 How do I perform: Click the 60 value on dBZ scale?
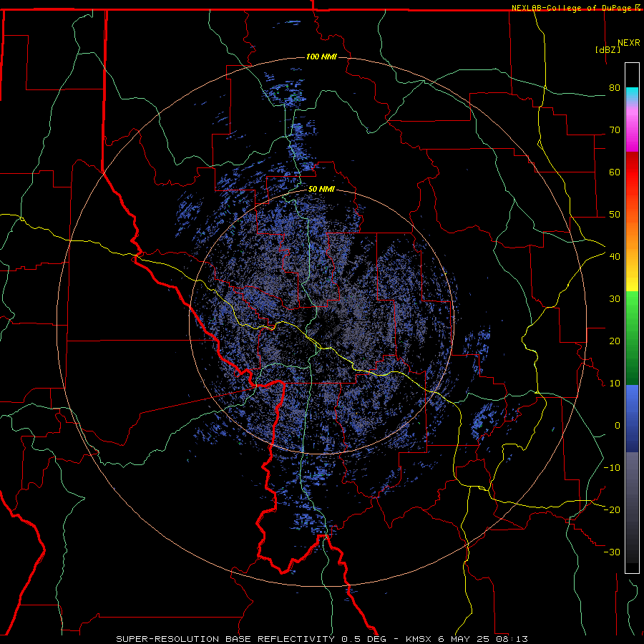[x=615, y=172]
